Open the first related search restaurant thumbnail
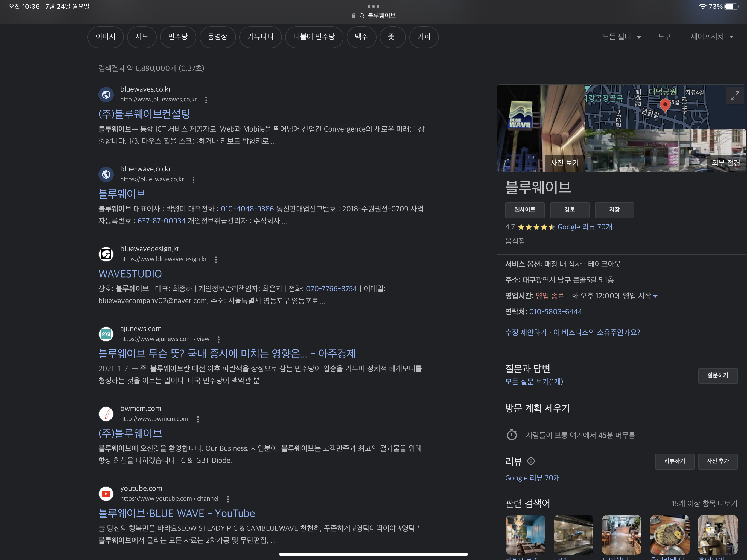Image resolution: width=747 pixels, height=560 pixels. [525, 535]
